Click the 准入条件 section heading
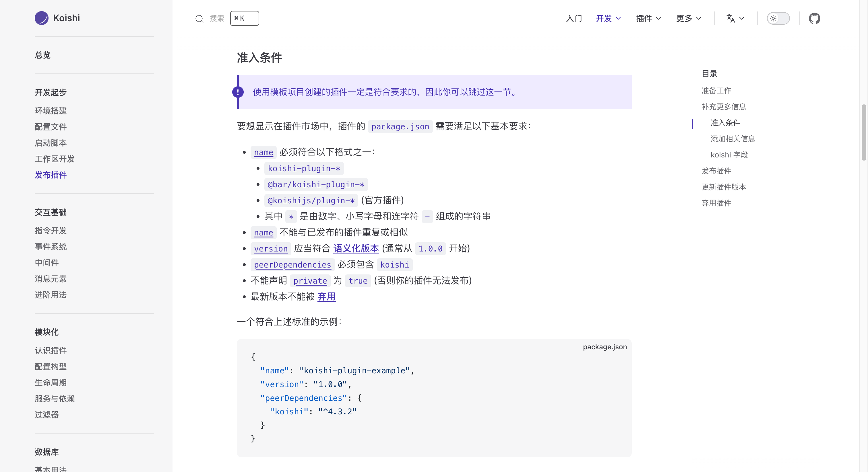The image size is (868, 472). coord(259,57)
